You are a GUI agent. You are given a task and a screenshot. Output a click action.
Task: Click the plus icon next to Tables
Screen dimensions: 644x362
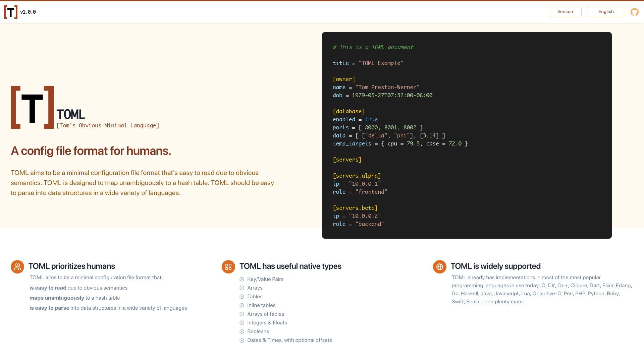pos(242,297)
